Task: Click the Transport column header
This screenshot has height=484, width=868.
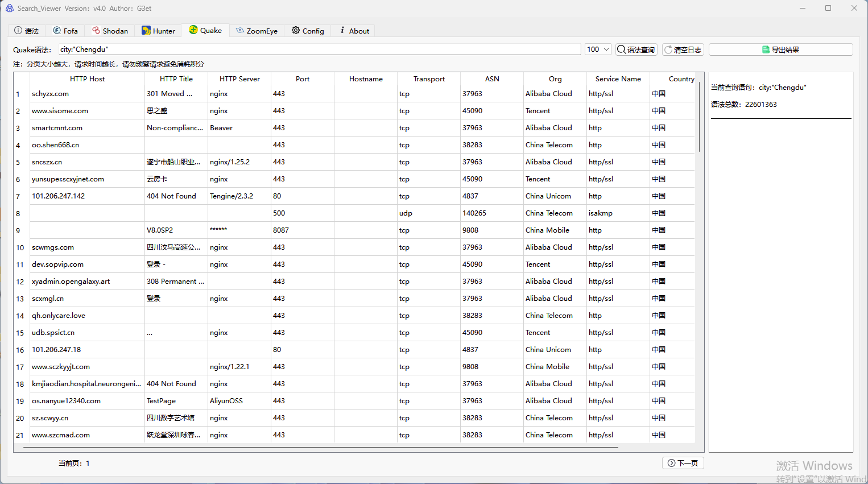Action: tap(429, 79)
